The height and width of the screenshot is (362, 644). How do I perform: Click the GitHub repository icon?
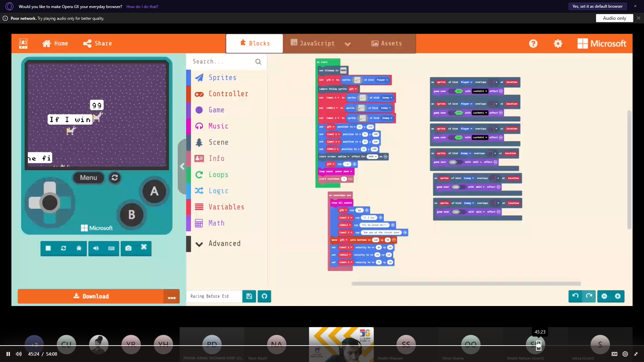click(264, 296)
